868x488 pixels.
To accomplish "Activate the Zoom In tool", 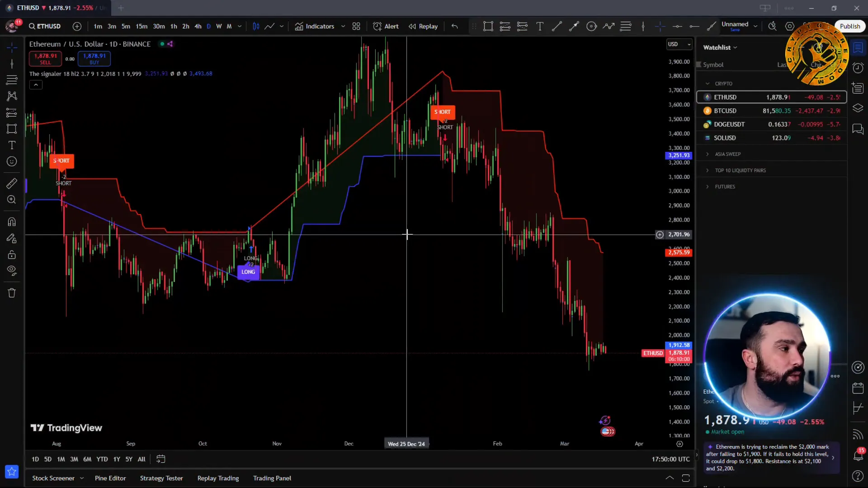I will 12,199.
